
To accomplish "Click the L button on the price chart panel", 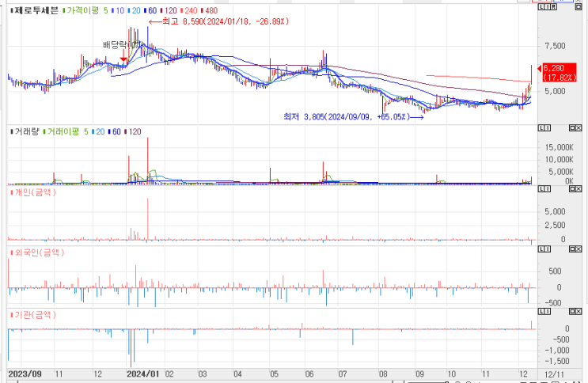I will (x=542, y=7).
